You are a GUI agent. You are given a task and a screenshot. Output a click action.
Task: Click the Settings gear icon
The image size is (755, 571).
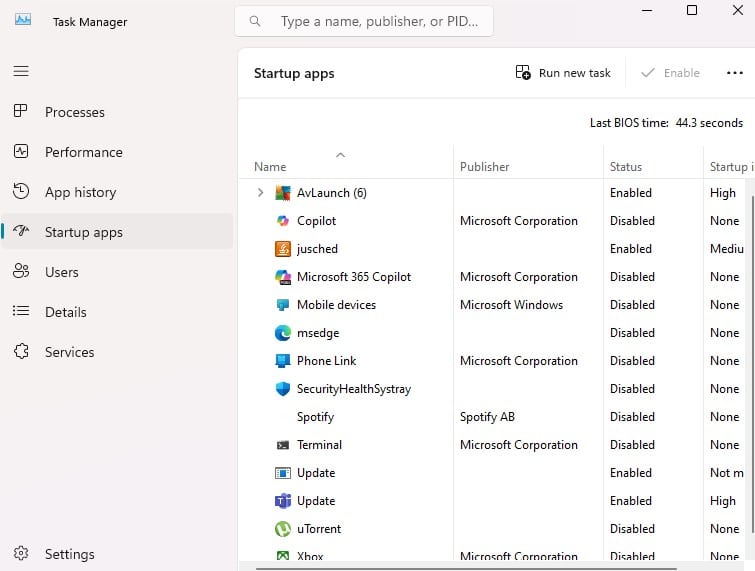tap(21, 553)
